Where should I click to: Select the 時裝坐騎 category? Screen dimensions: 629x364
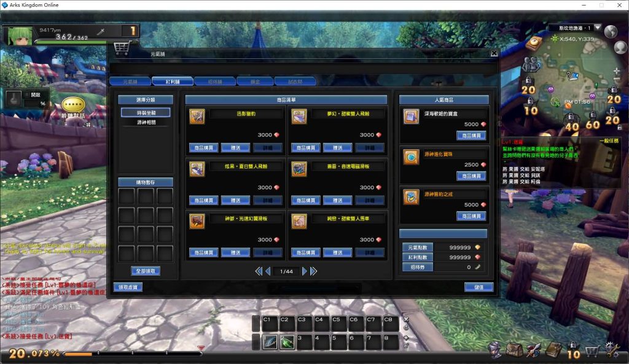pyautogui.click(x=145, y=112)
